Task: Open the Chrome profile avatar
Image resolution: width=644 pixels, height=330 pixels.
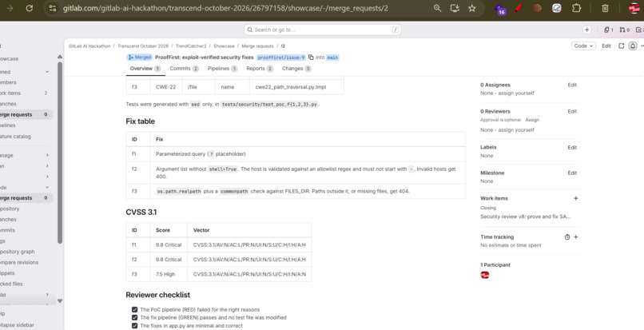Action: tap(634, 8)
